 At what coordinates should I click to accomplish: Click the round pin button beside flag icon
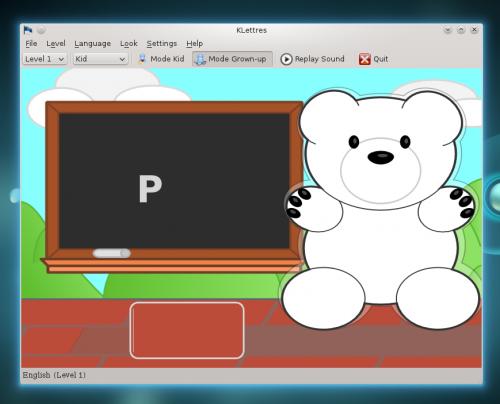(x=41, y=30)
